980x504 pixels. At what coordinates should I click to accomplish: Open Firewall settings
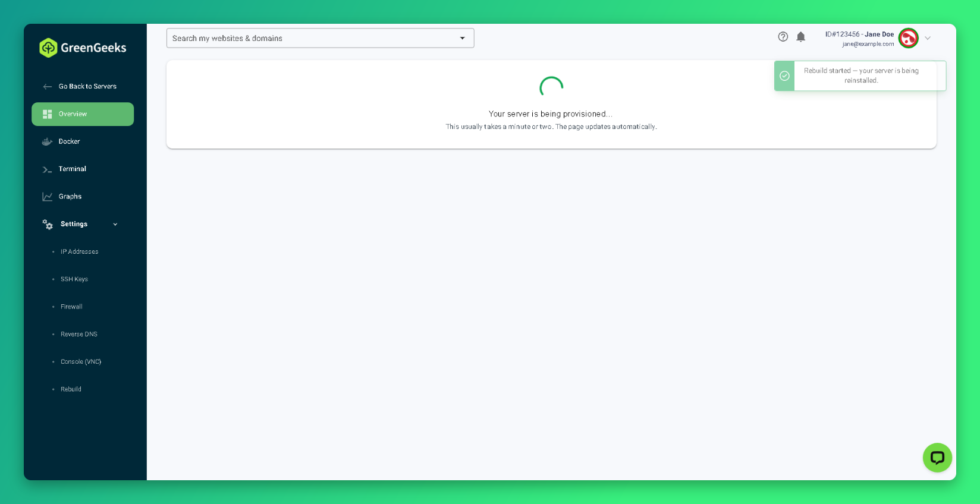pyautogui.click(x=71, y=307)
